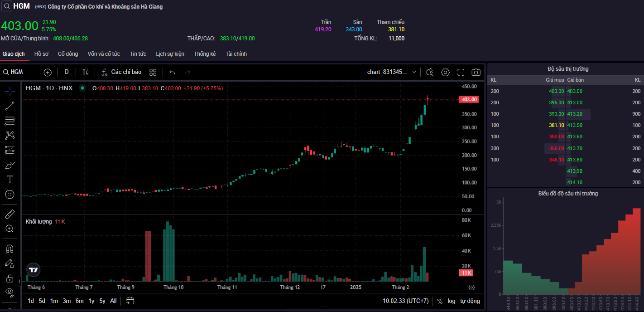Image resolution: width=644 pixels, height=312 pixels.
Task: Take a chart snapshot with camera icon
Action: [x=476, y=72]
